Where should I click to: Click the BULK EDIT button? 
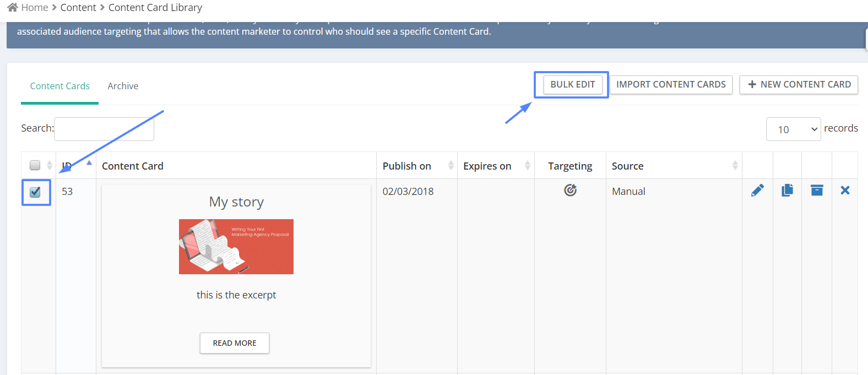[x=573, y=85]
